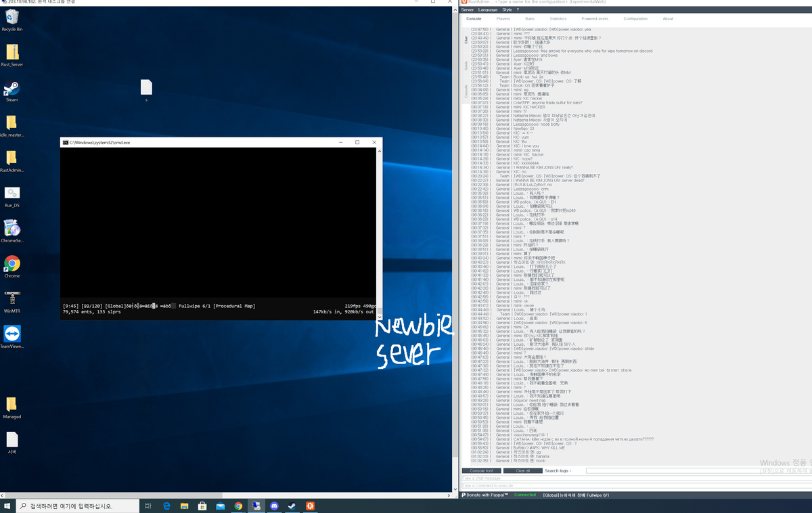Focus the command to execute input field
The image size is (812, 513).
636,486
